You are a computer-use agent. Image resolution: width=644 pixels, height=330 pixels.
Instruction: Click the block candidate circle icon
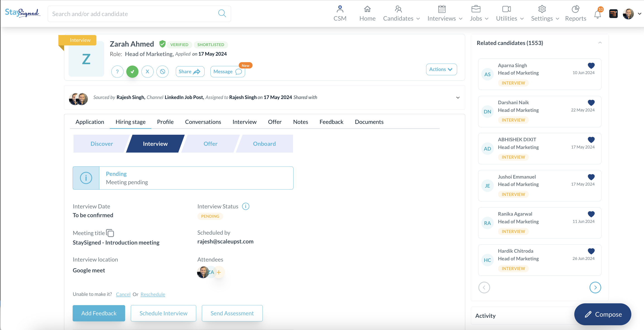pos(162,72)
